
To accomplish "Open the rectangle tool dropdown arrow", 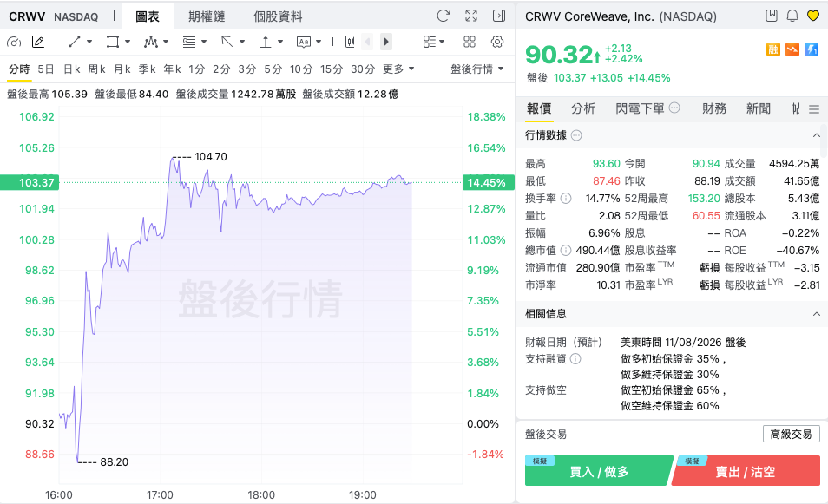I will coord(128,42).
